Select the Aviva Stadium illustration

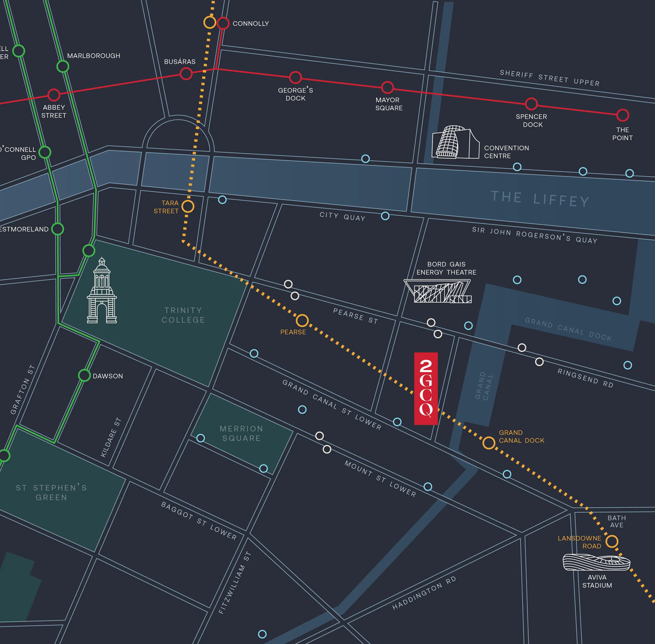pos(596,562)
